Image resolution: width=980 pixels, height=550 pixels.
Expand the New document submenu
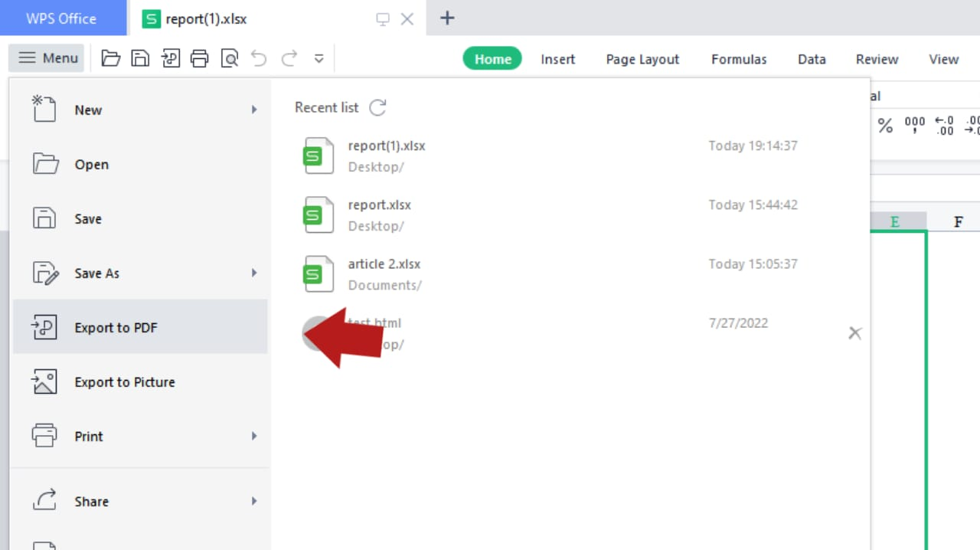pyautogui.click(x=254, y=110)
